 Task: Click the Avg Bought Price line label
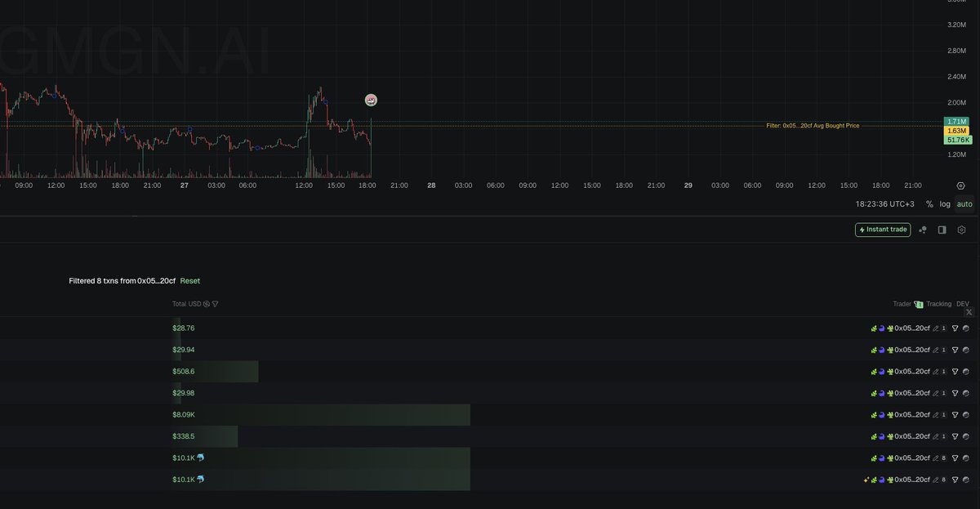point(813,126)
